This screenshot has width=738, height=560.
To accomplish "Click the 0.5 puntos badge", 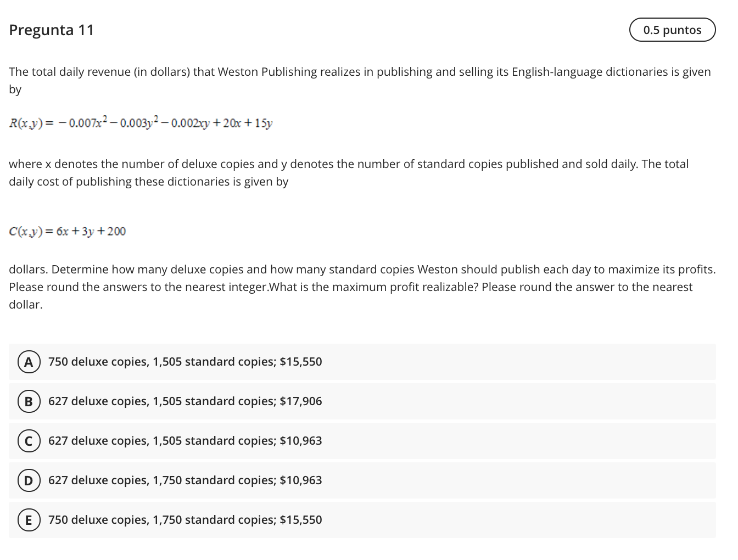I will pos(672,30).
